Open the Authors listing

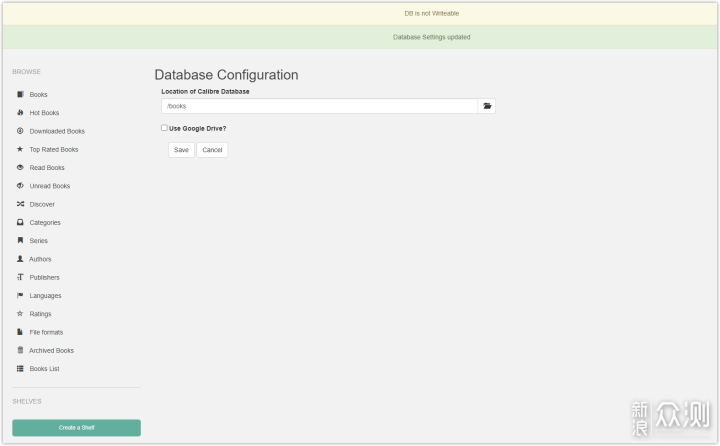(x=40, y=259)
